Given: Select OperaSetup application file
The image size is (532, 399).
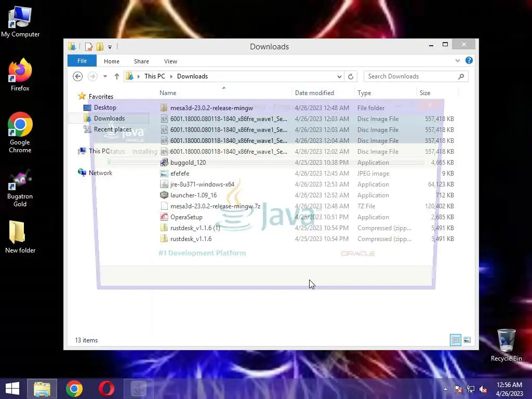Looking at the screenshot, I should [x=307, y=217].
